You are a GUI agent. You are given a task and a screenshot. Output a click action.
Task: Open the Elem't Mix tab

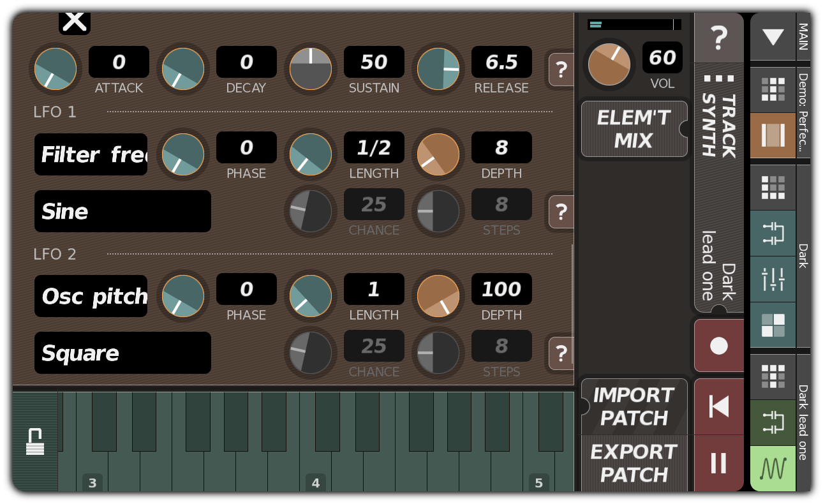tap(634, 129)
